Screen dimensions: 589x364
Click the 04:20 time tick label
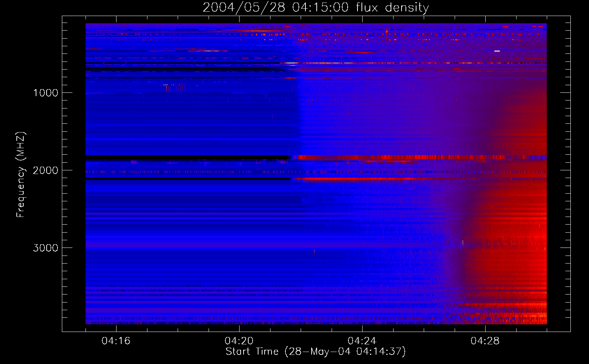(x=239, y=341)
